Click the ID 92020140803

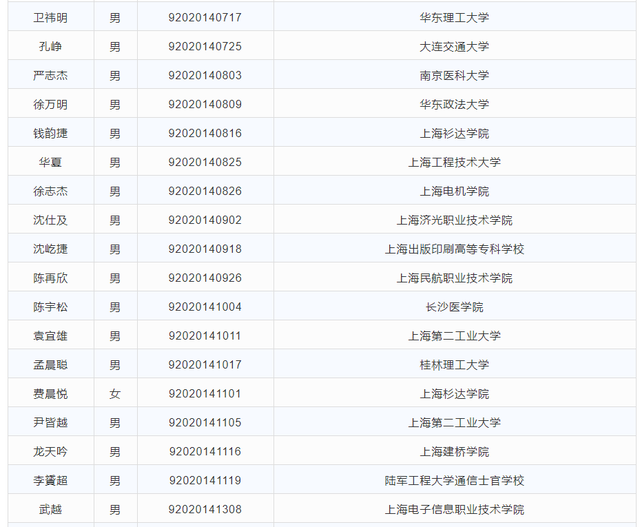pyautogui.click(x=205, y=76)
